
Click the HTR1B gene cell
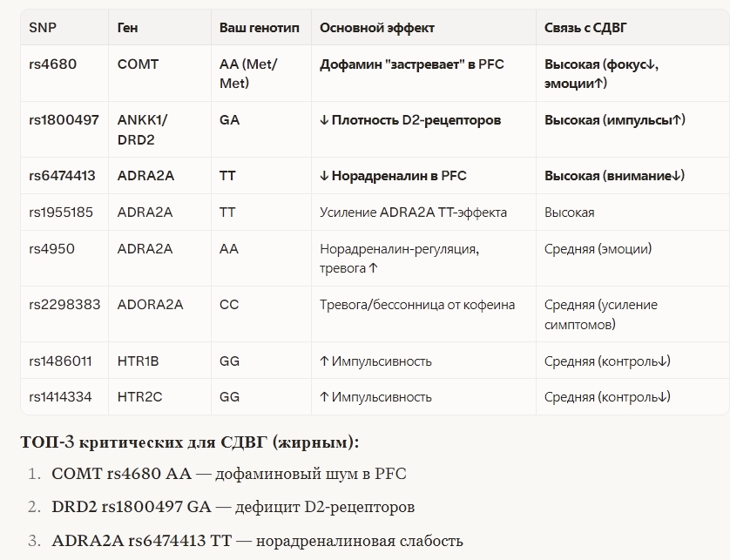pos(139,361)
